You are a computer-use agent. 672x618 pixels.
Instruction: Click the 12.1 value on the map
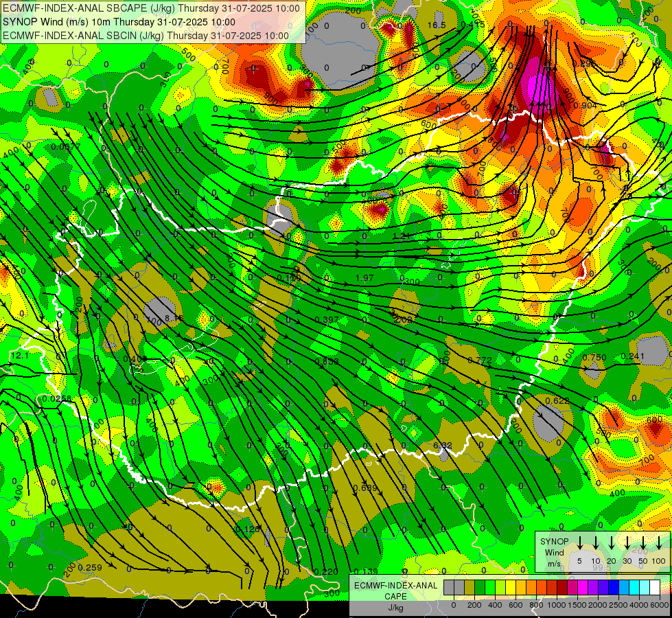pyautogui.click(x=19, y=356)
